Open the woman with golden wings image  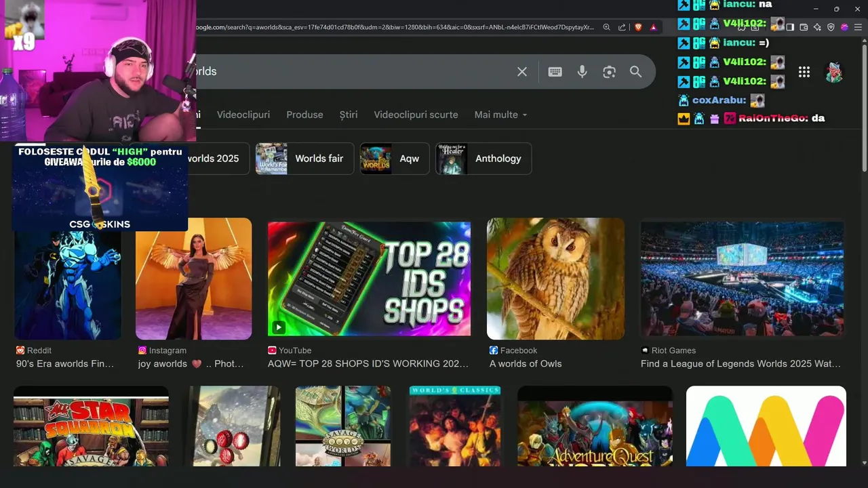[x=194, y=279]
